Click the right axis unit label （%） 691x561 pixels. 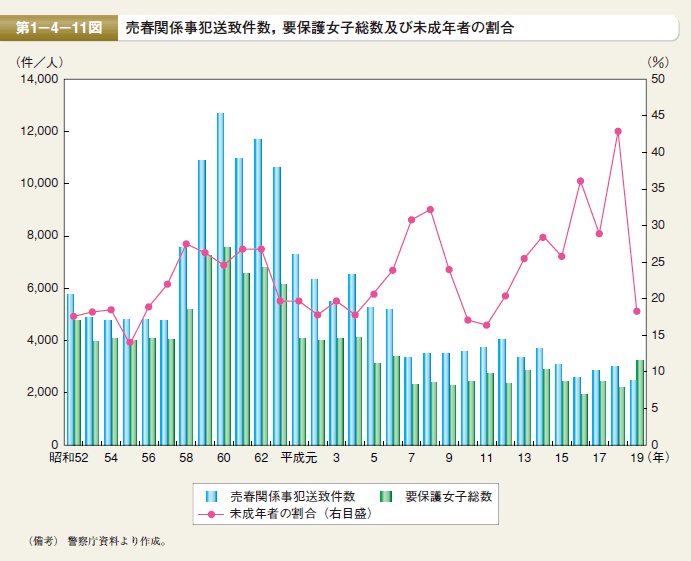pos(658,63)
